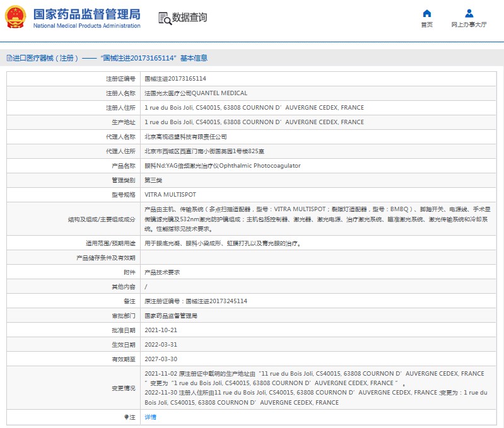Click the 结构及组成 description paragraph
504x428 pixels.
click(x=317, y=219)
